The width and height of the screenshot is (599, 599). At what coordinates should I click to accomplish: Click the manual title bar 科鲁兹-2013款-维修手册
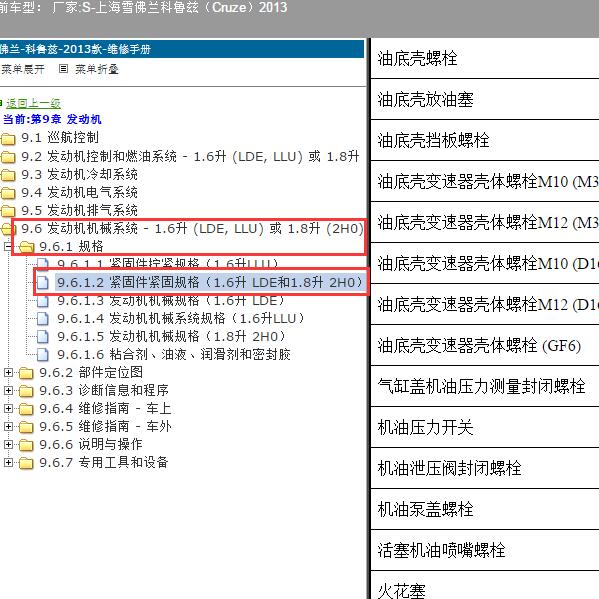click(x=182, y=49)
